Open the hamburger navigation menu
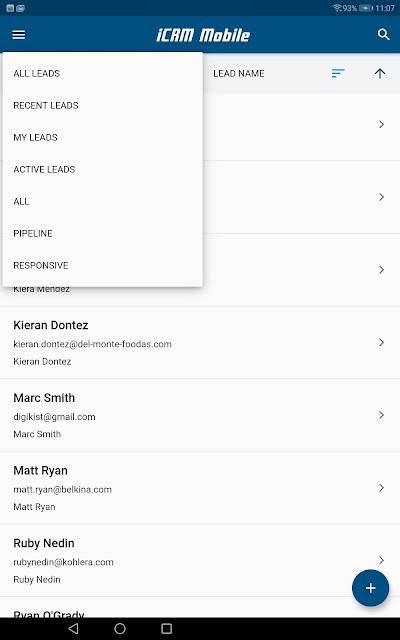 [x=19, y=35]
